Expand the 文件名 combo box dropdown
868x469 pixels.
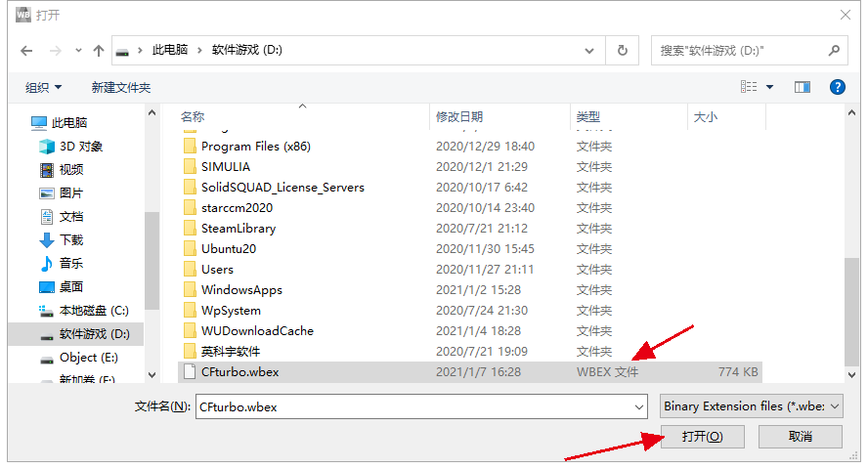(x=639, y=407)
